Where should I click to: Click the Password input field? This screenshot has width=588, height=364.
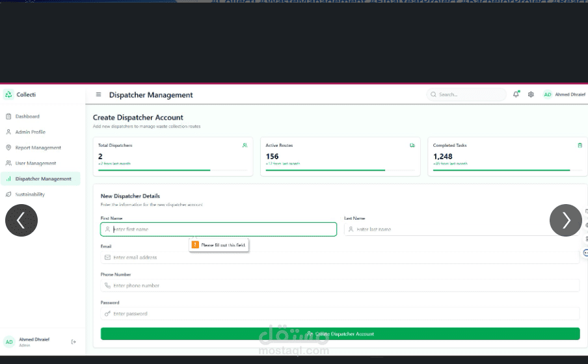[340, 313]
